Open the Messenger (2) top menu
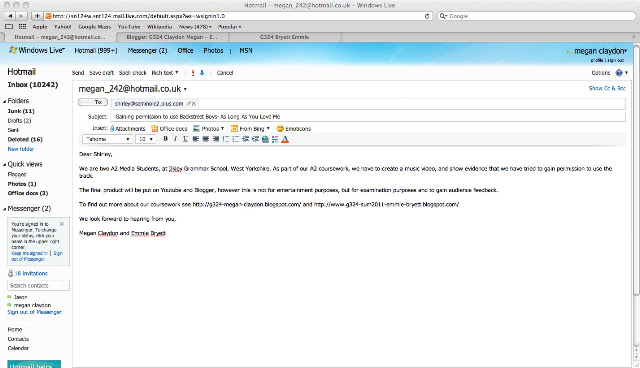The width and height of the screenshot is (640, 368). (x=147, y=51)
